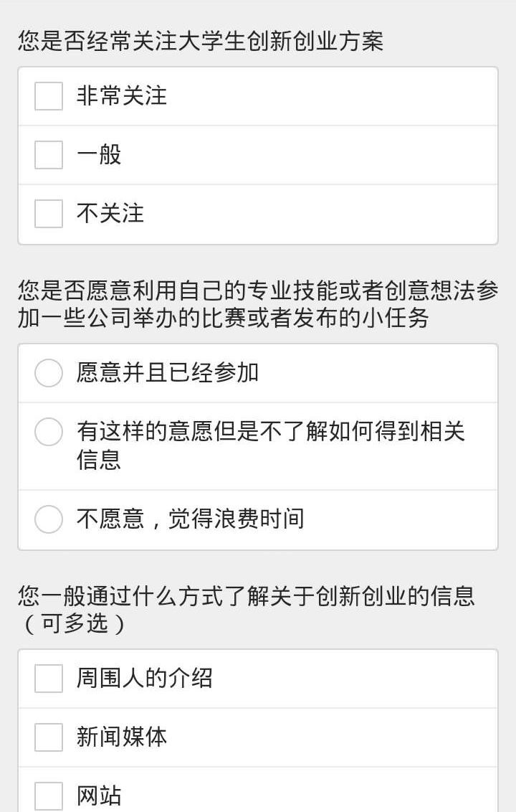This screenshot has width=516, height=812.
Task: Click the question title 您是否经常关注大学生创新创业方案
Action: click(x=201, y=42)
